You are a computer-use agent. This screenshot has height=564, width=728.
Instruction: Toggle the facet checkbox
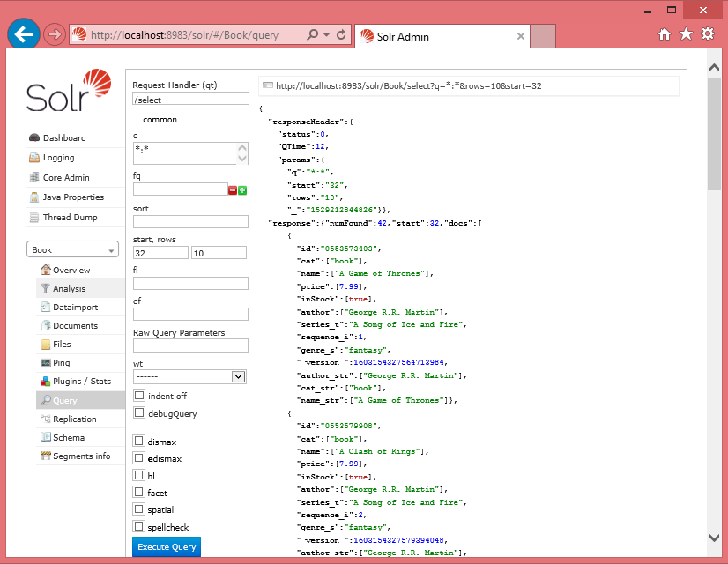coord(139,492)
